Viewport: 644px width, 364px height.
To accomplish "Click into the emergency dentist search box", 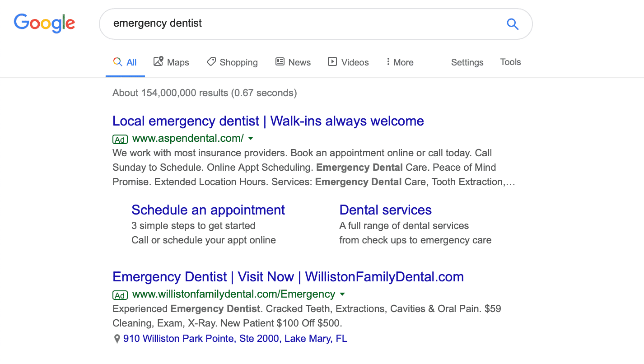I will click(x=303, y=24).
